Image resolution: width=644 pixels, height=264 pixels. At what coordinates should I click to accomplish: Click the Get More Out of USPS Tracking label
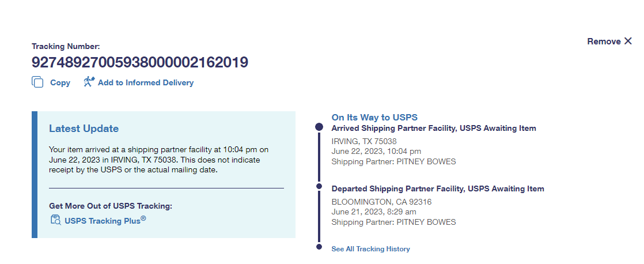click(111, 206)
